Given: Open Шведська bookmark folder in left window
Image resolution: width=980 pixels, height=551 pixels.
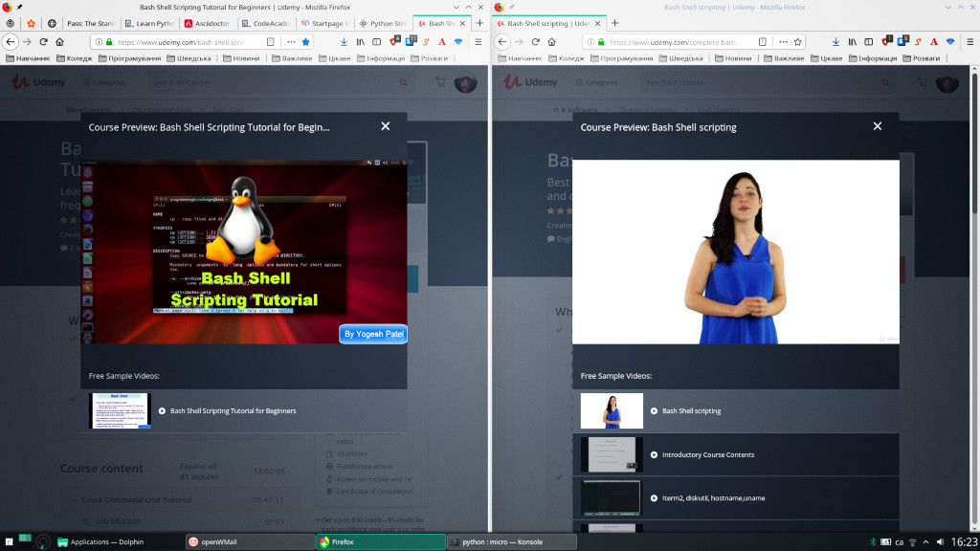Looking at the screenshot, I should (x=189, y=58).
